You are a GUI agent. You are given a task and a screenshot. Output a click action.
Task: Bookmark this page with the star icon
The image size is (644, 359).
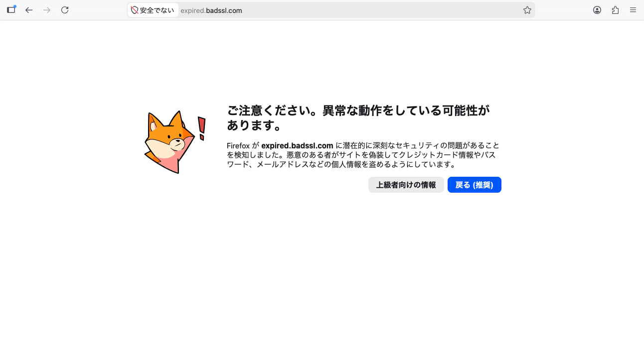527,10
